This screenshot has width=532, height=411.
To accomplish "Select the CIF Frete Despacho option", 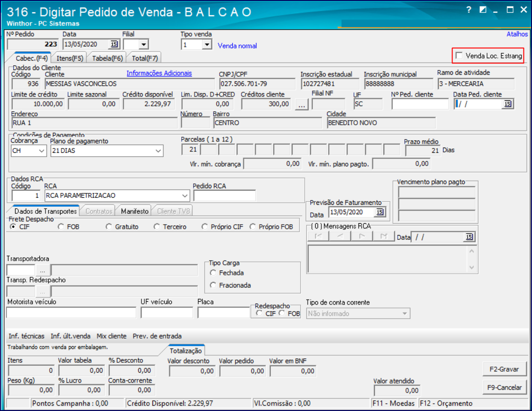I will (x=13, y=227).
